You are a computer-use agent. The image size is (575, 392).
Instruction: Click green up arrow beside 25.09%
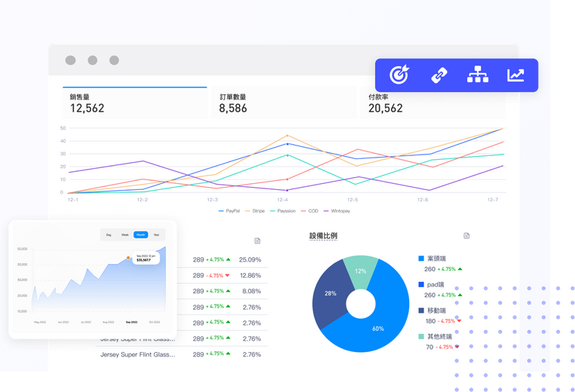(x=228, y=259)
